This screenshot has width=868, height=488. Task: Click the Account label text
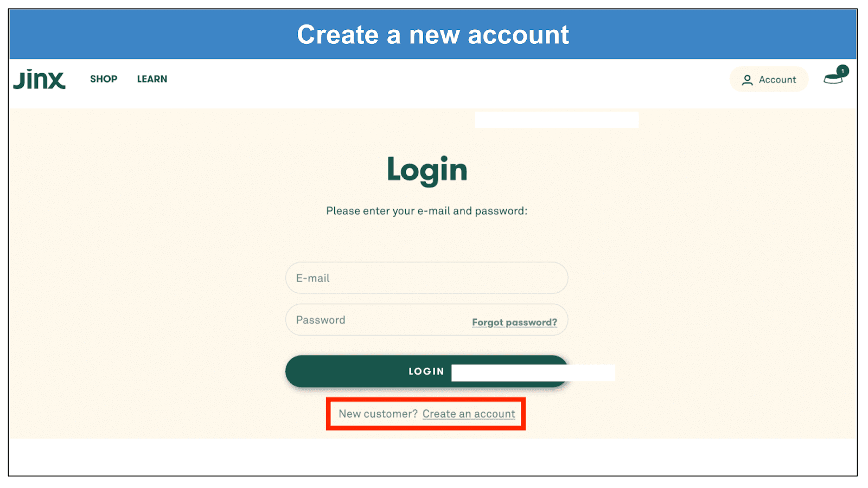click(x=777, y=80)
